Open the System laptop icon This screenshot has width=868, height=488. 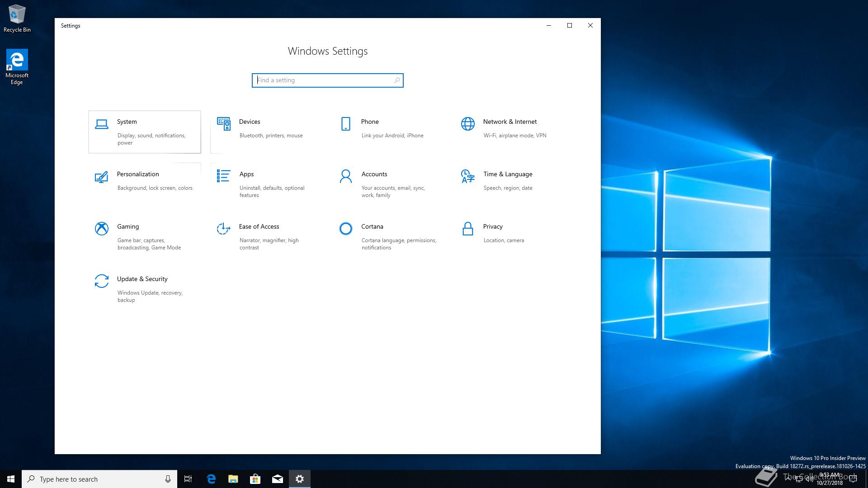[x=102, y=124]
